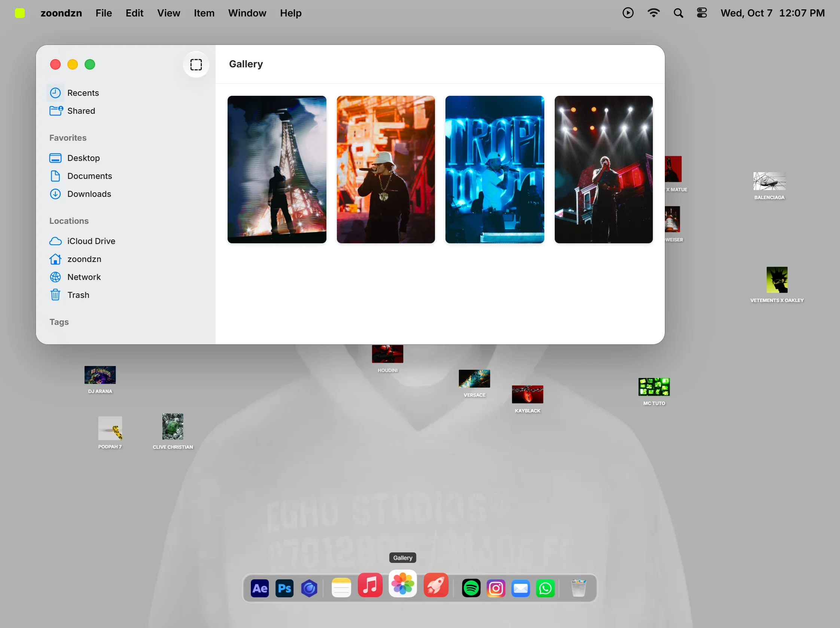The height and width of the screenshot is (628, 840).
Task: Go to Documents in Favorites
Action: 81,176
